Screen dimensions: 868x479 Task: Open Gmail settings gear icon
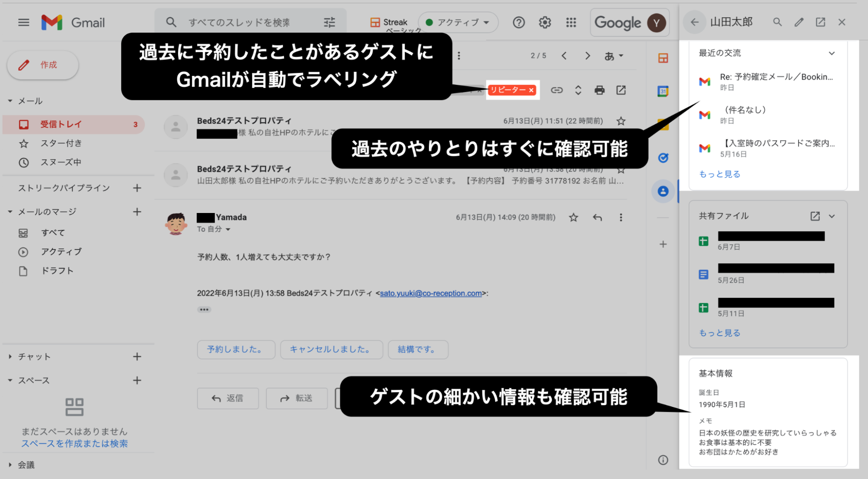click(545, 22)
